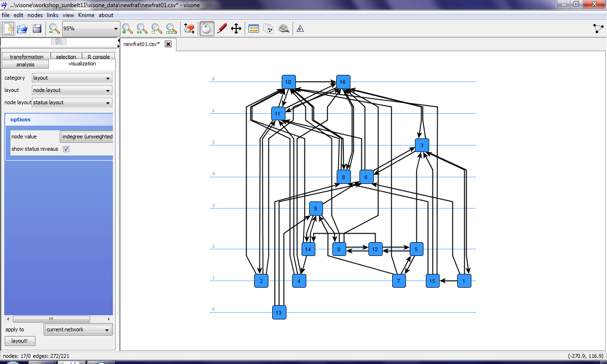This screenshot has width=607, height=364.
Task: Select node 3 in the graph
Action: point(422,146)
